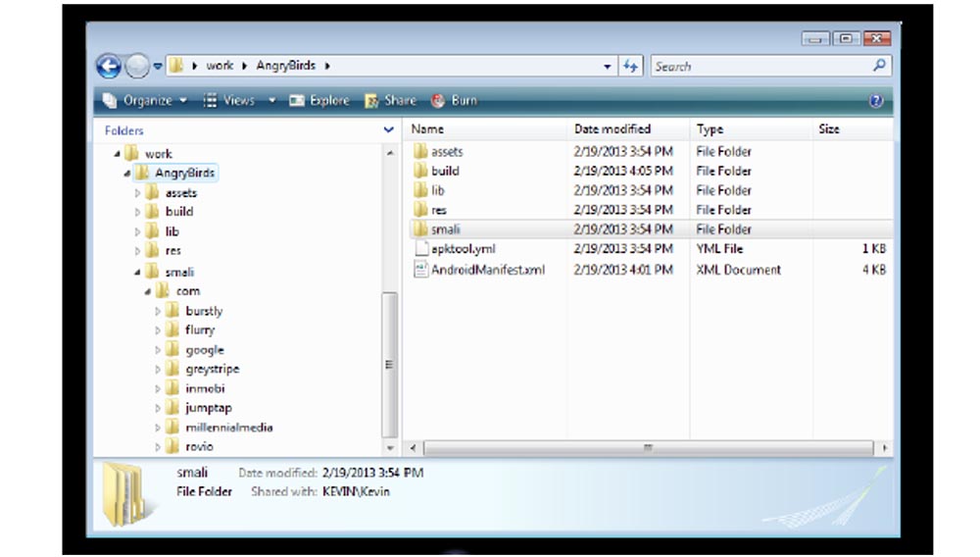Expand the assets tree node arrow
The image size is (980, 557).
pyautogui.click(x=137, y=193)
